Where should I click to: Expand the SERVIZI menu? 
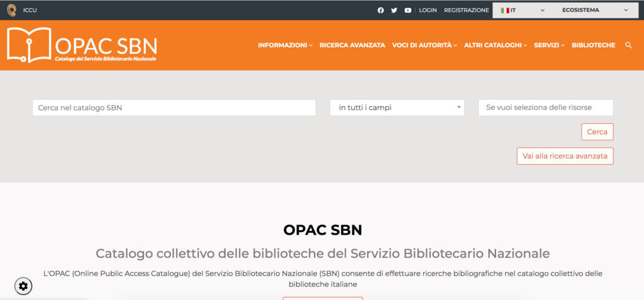click(550, 45)
